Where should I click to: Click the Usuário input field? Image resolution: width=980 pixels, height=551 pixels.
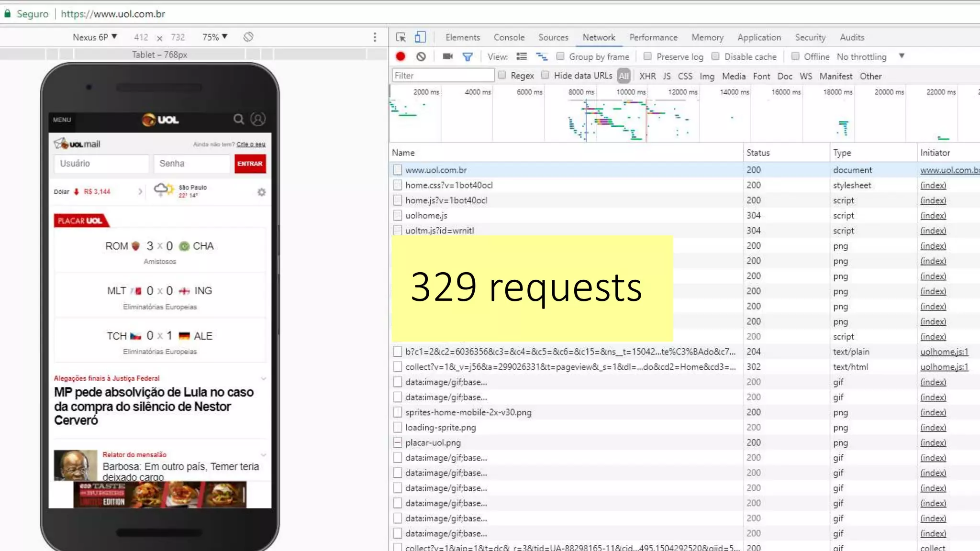101,164
